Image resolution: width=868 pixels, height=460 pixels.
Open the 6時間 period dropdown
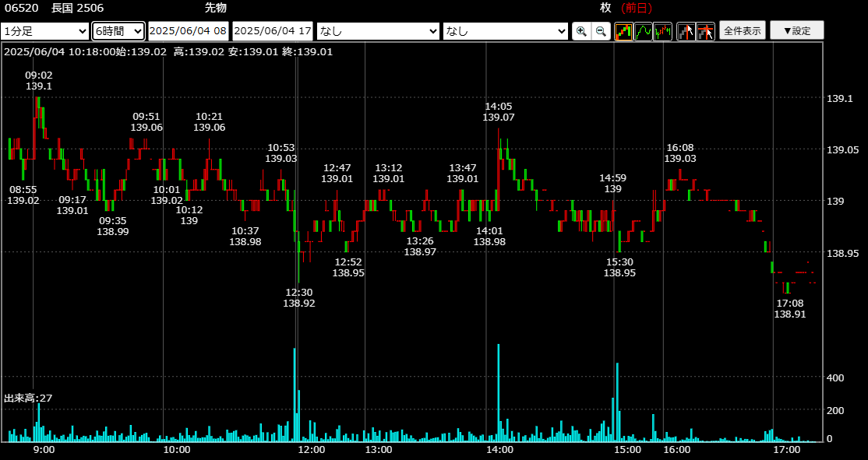[118, 31]
